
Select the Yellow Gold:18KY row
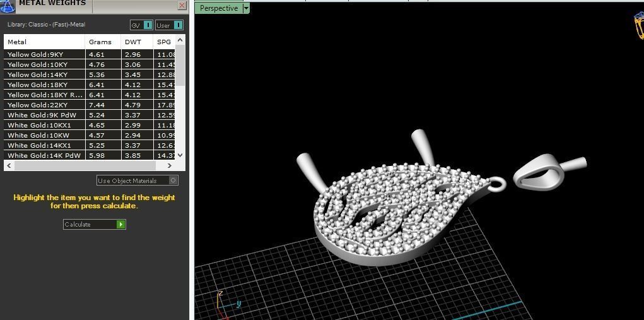click(x=90, y=85)
